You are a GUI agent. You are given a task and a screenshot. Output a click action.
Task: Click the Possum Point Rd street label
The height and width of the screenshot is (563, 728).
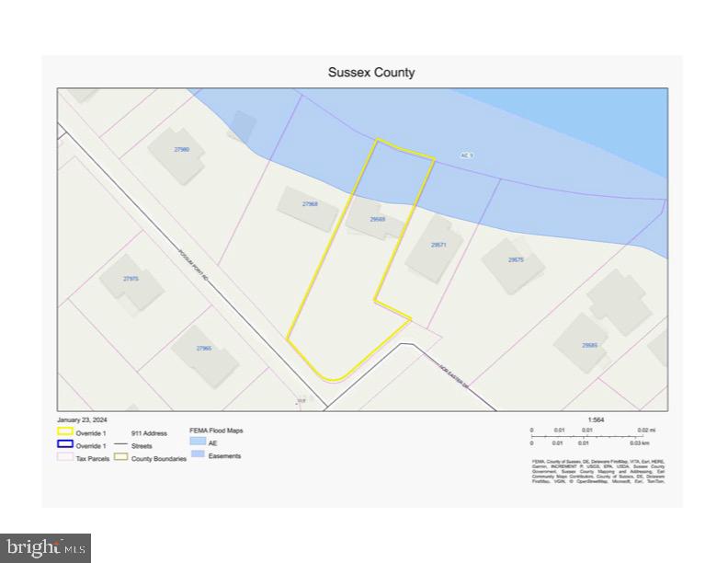coord(193,265)
